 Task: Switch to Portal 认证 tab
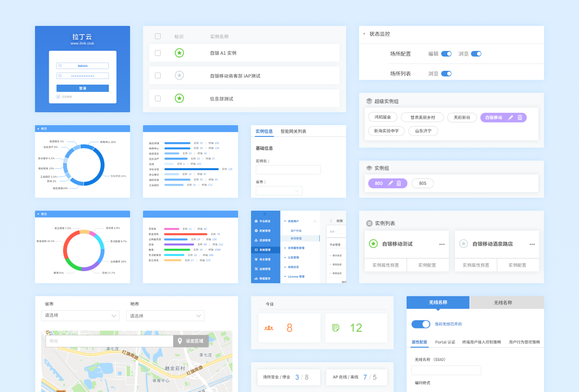(445, 342)
